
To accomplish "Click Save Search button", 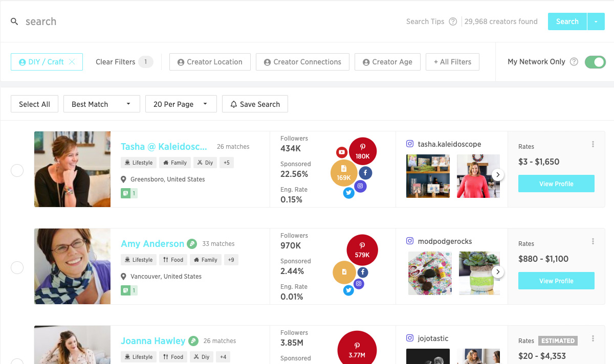I will click(255, 104).
